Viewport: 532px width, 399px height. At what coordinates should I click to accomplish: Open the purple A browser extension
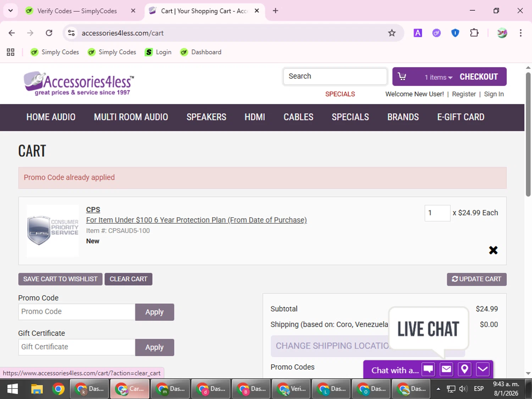[418, 33]
